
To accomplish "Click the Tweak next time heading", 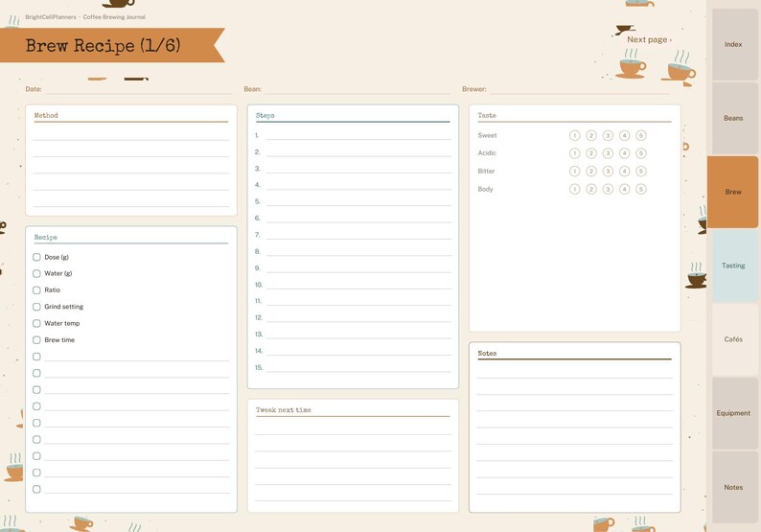I will (x=284, y=410).
